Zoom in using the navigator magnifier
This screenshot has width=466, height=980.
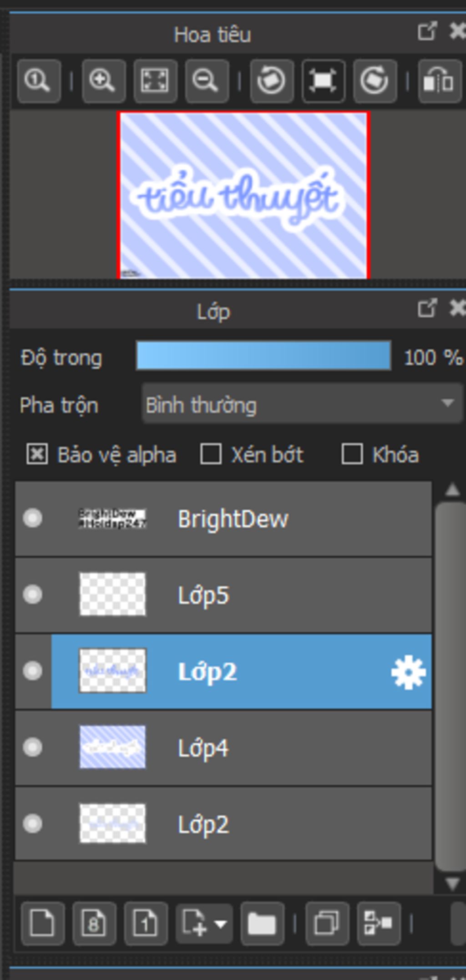coord(103,81)
